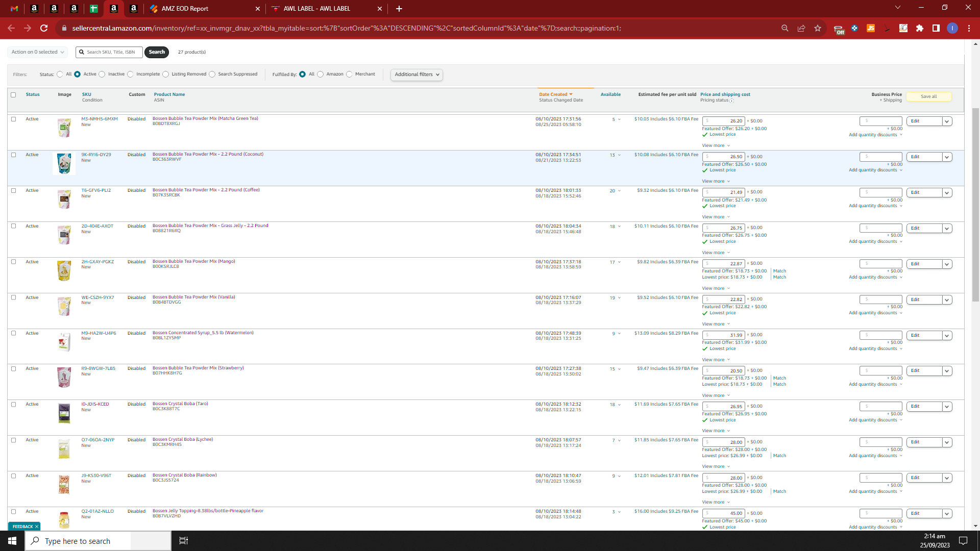Select Fulfilled By Amazon radio
980x551 pixels.
point(321,74)
